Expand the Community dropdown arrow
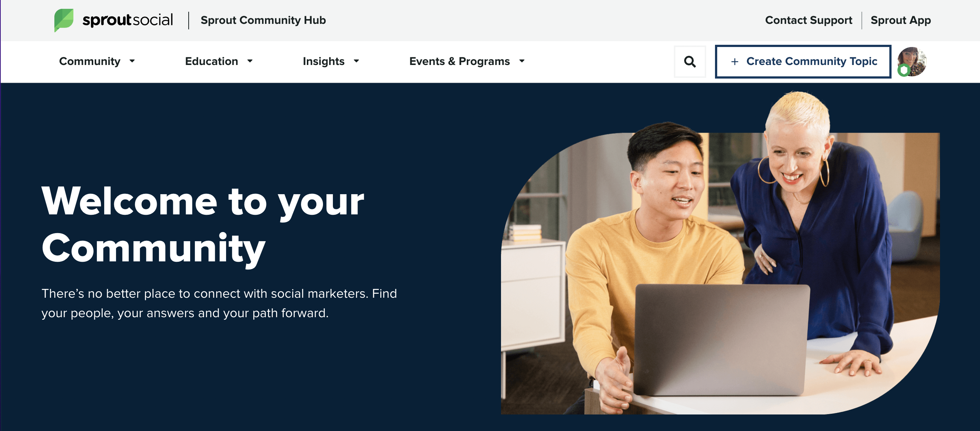The image size is (980, 431). coord(132,61)
